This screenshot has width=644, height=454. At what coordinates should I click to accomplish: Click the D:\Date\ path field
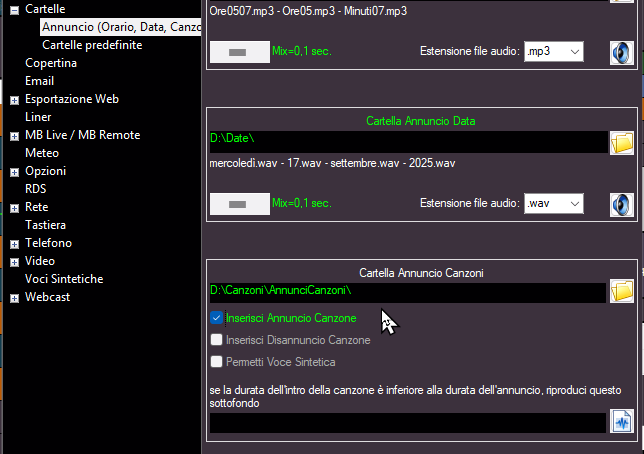pyautogui.click(x=406, y=142)
